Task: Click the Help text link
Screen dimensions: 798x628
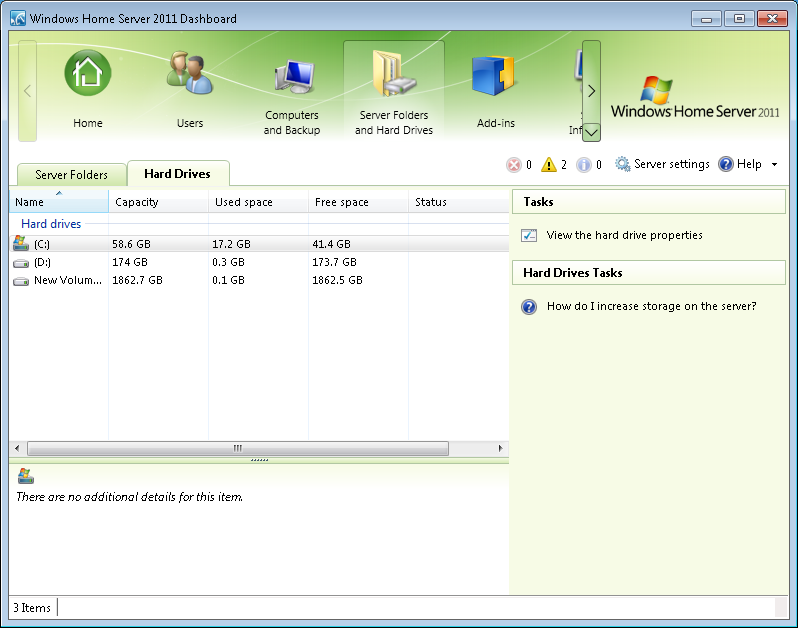Action: click(749, 164)
